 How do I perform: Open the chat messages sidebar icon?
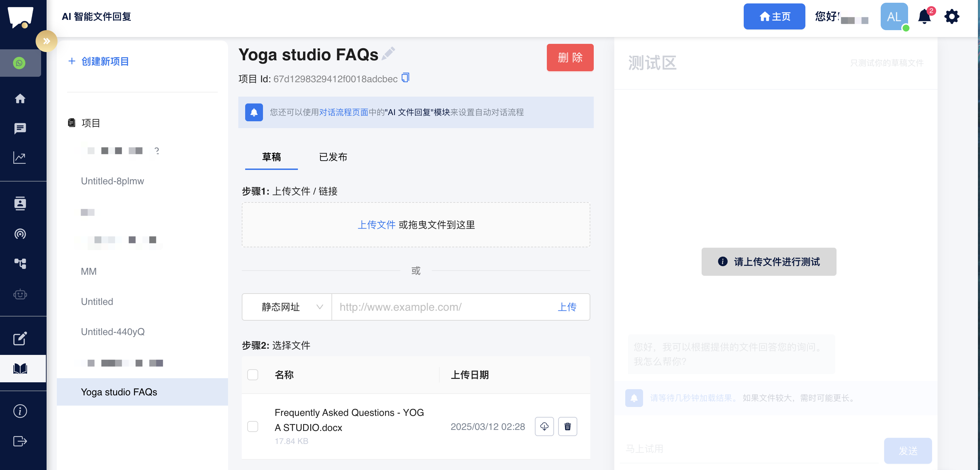click(x=20, y=128)
